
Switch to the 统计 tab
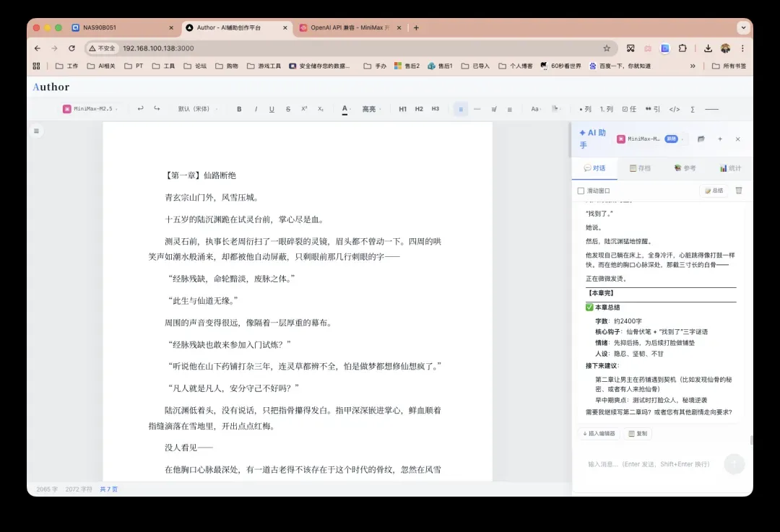point(729,168)
